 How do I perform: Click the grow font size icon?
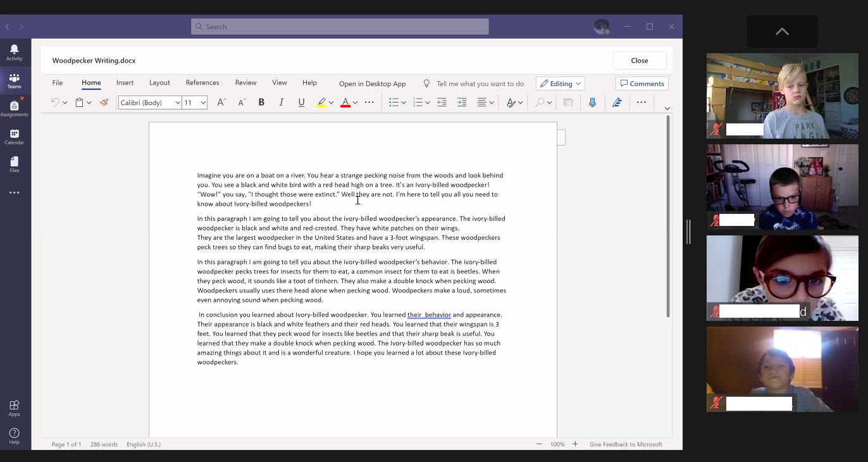coord(221,103)
